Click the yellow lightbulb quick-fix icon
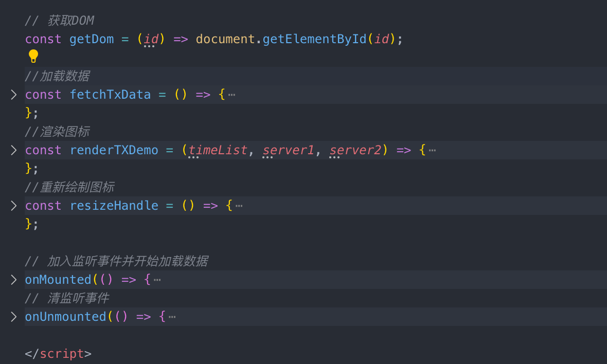607x364 pixels. click(33, 56)
